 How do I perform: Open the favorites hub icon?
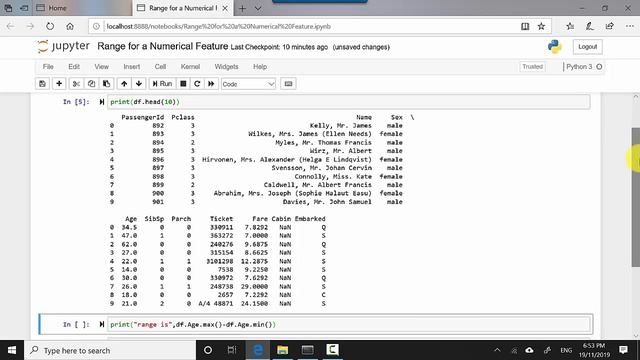pos(570,26)
